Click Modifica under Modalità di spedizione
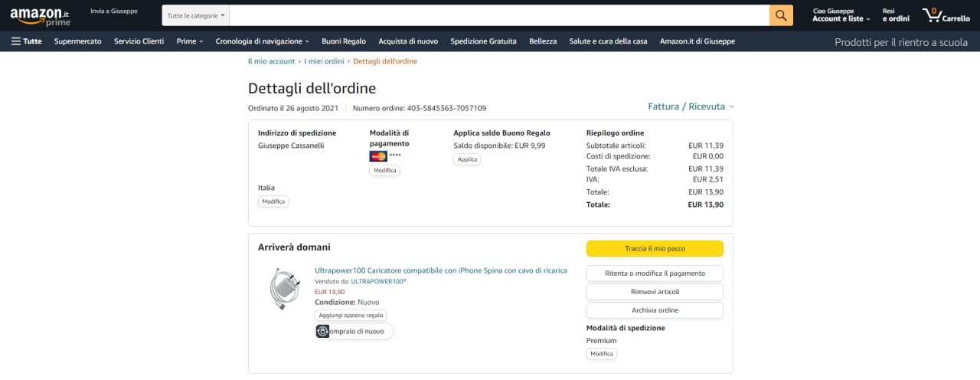The image size is (980, 380). (601, 354)
